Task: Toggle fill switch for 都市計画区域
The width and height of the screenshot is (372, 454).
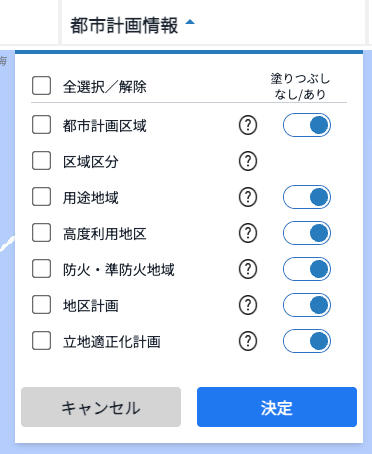Action: point(307,125)
